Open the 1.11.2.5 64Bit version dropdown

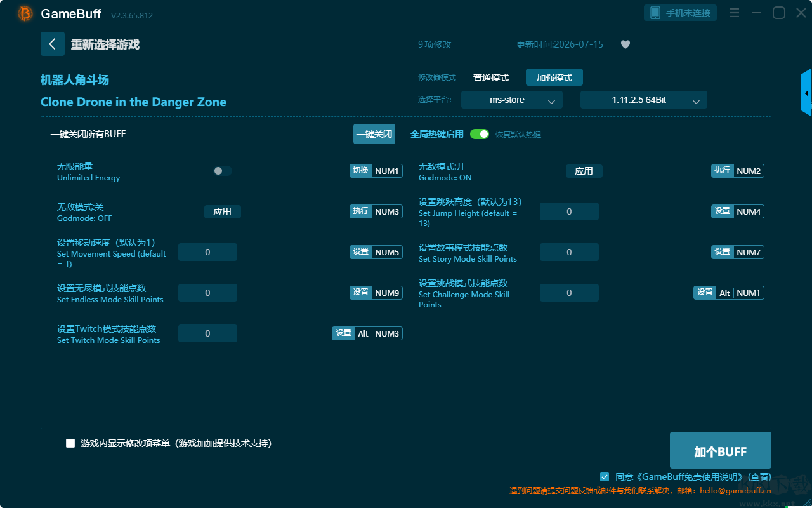644,100
